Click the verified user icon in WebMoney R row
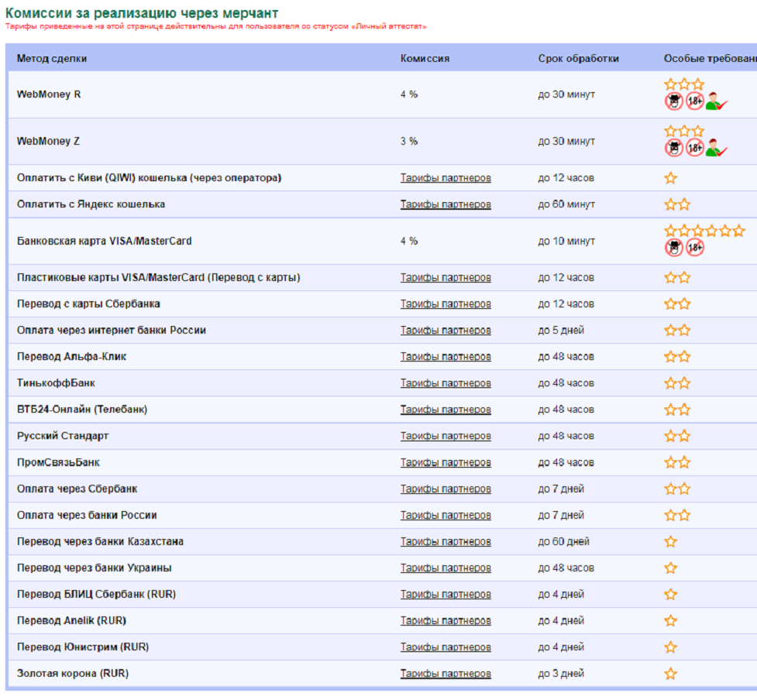The height and width of the screenshot is (700, 757). pyautogui.click(x=716, y=101)
